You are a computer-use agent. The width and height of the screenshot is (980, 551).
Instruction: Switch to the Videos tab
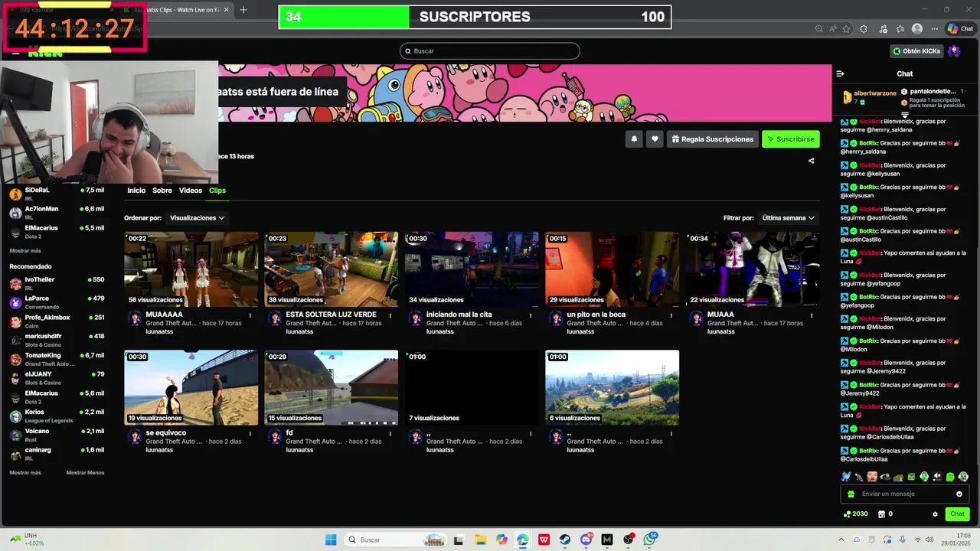tap(191, 191)
